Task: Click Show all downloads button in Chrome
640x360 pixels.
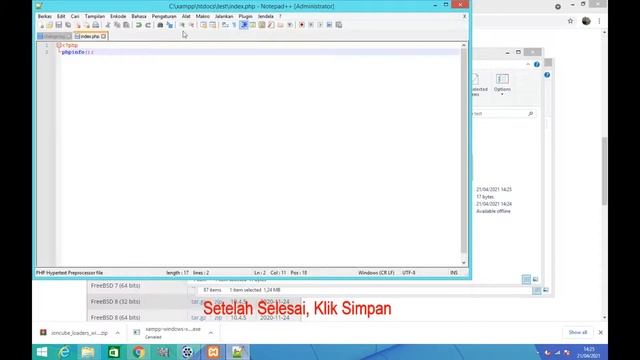Action: click(x=578, y=332)
